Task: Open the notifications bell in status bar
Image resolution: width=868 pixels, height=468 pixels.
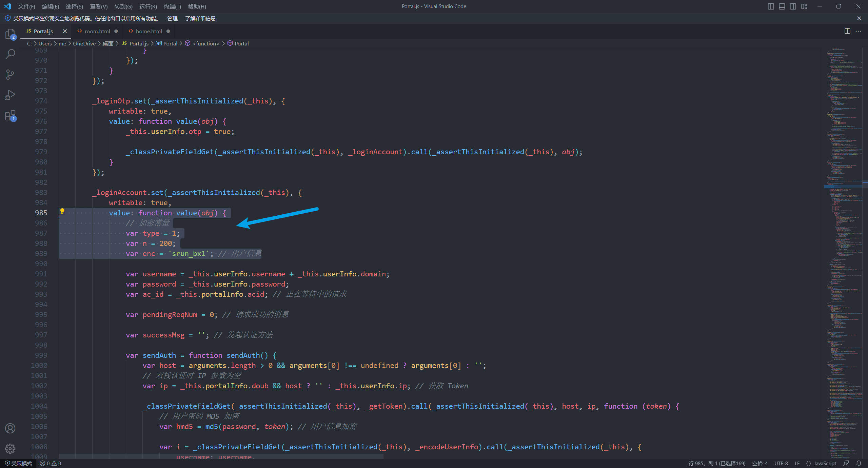Action: (x=859, y=463)
